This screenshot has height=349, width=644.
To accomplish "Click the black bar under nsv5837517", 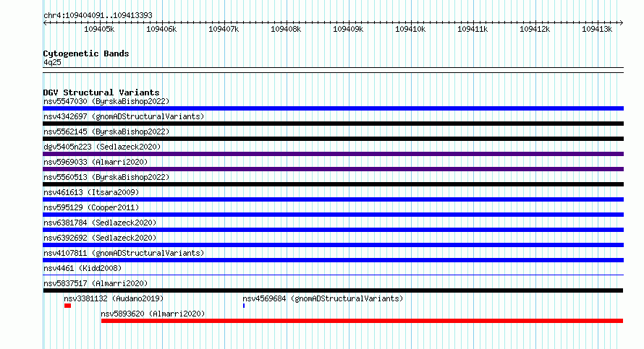I will click(x=333, y=290).
